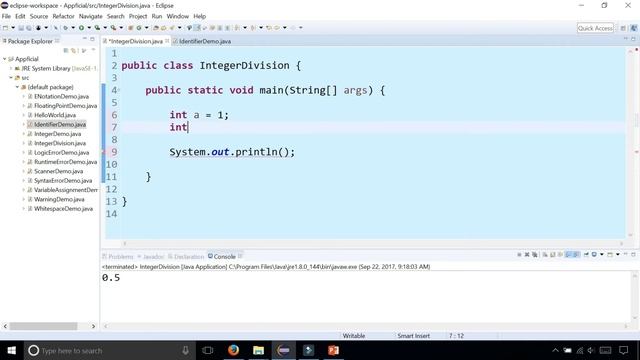
Task: Select HelloWorld.java in Package Explorer
Action: click(55, 115)
